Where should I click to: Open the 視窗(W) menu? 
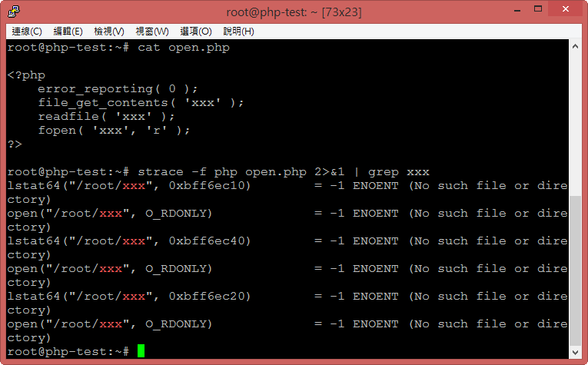pos(152,32)
